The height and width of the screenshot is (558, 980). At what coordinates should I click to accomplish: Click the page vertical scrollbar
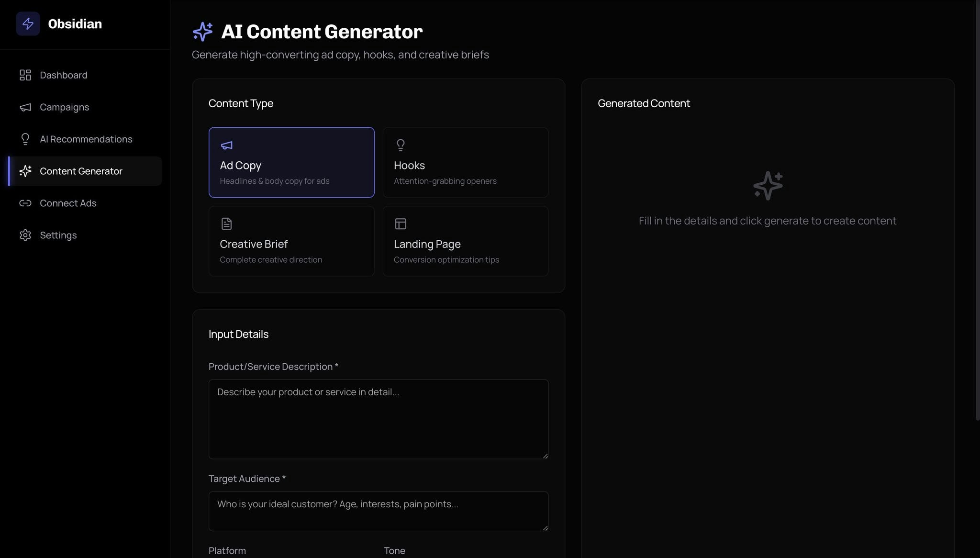click(977, 211)
